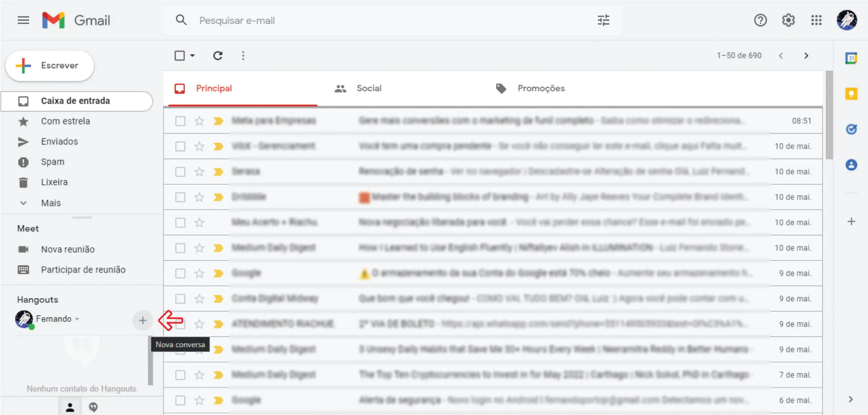
Task: Star the Dribbble email
Action: (199, 197)
